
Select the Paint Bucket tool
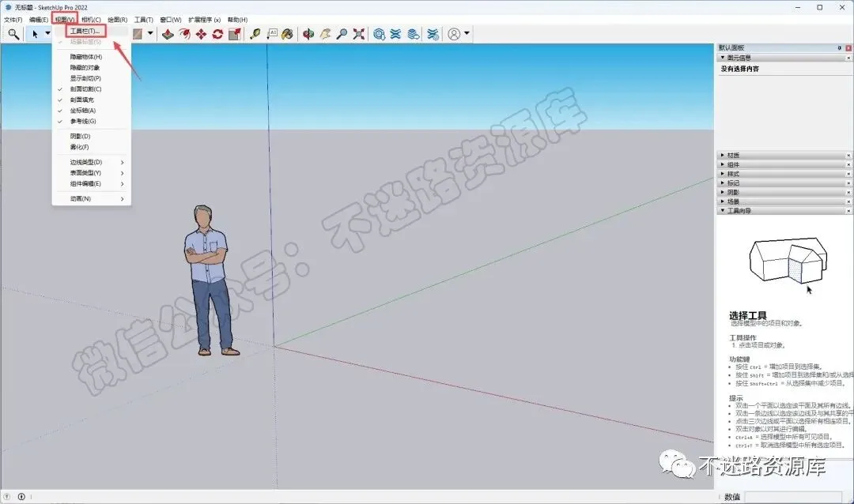(288, 34)
